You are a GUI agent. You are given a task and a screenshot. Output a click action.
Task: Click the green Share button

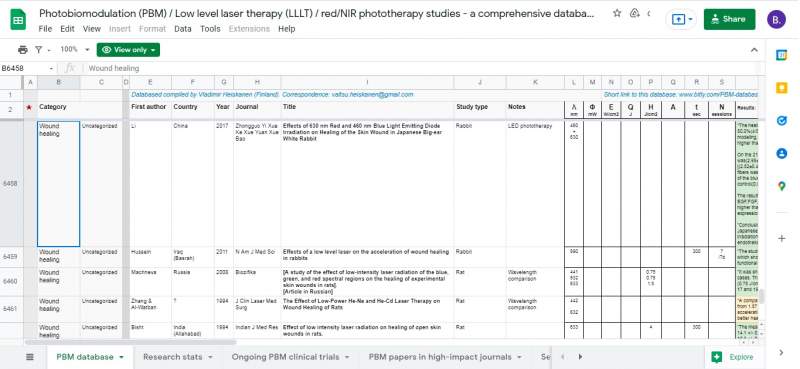[x=730, y=19]
